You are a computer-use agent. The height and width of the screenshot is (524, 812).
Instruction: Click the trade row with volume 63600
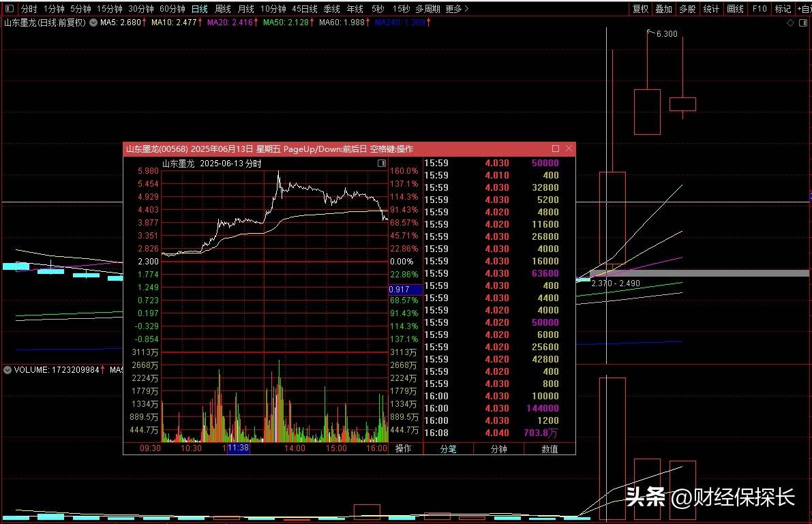pos(492,274)
